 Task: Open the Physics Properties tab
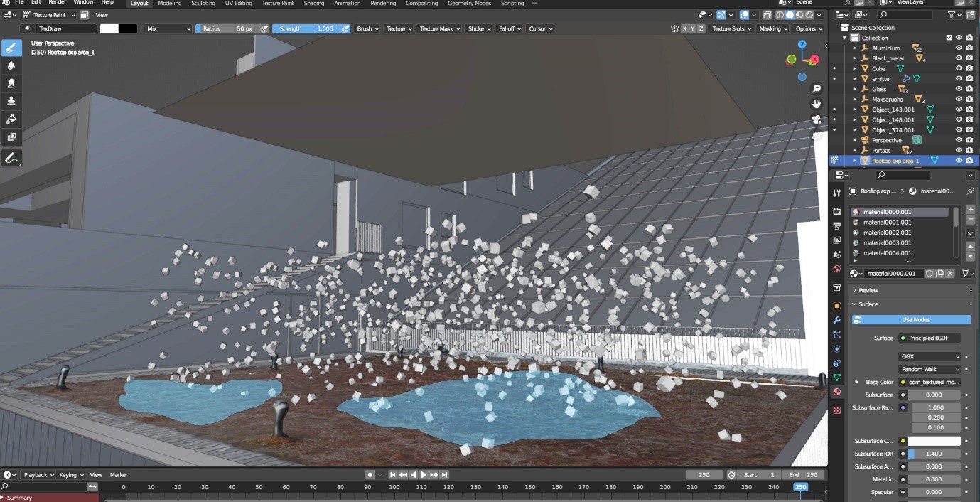click(836, 348)
